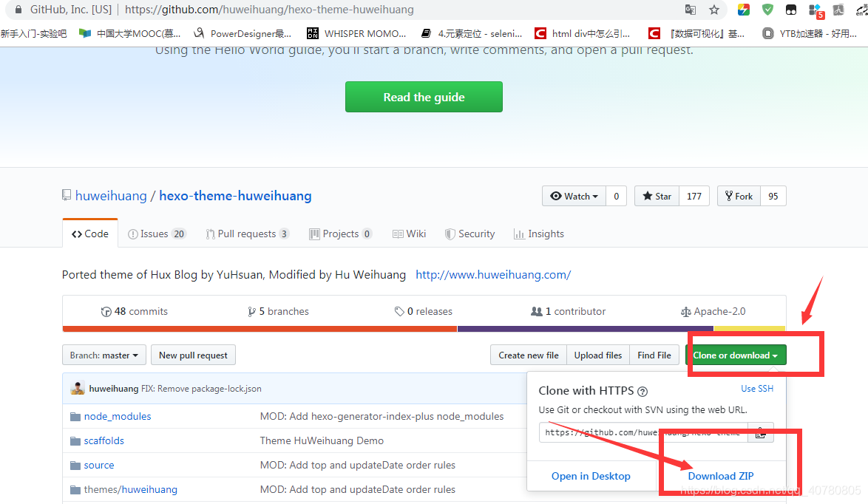View the 95 forks count
This screenshot has width=868, height=504.
773,197
